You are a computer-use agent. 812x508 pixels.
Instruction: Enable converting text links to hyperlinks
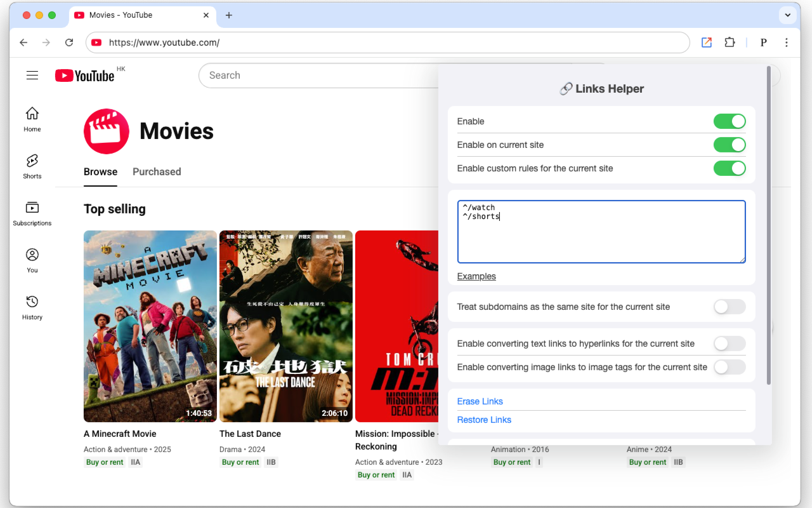coord(730,344)
